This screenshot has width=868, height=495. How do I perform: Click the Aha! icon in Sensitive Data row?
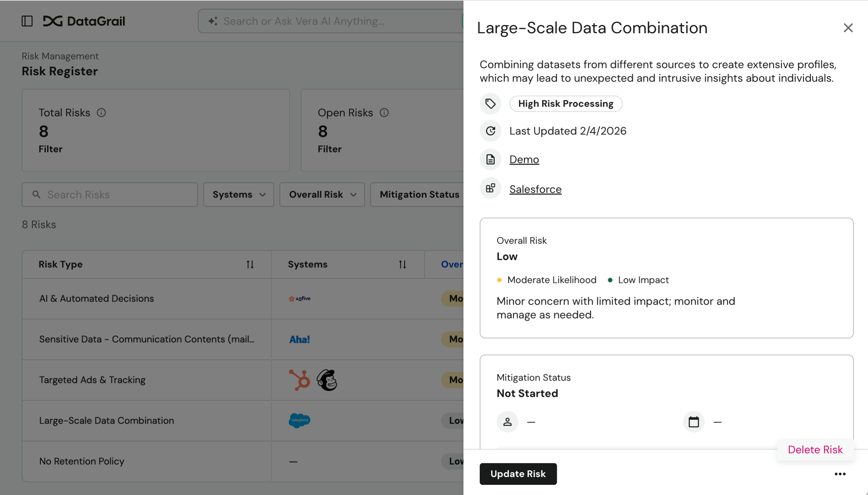(299, 339)
